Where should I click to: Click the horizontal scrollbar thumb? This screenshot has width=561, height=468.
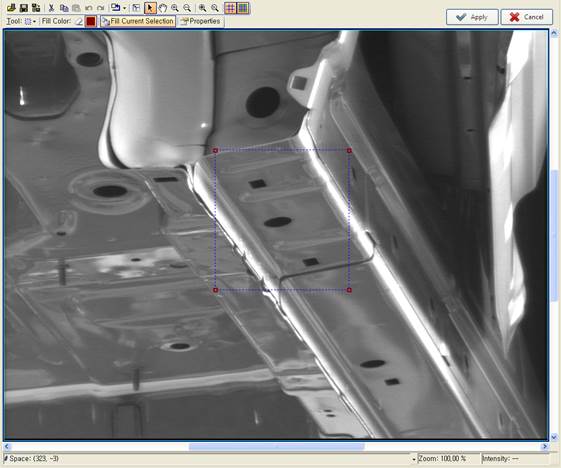[276, 446]
